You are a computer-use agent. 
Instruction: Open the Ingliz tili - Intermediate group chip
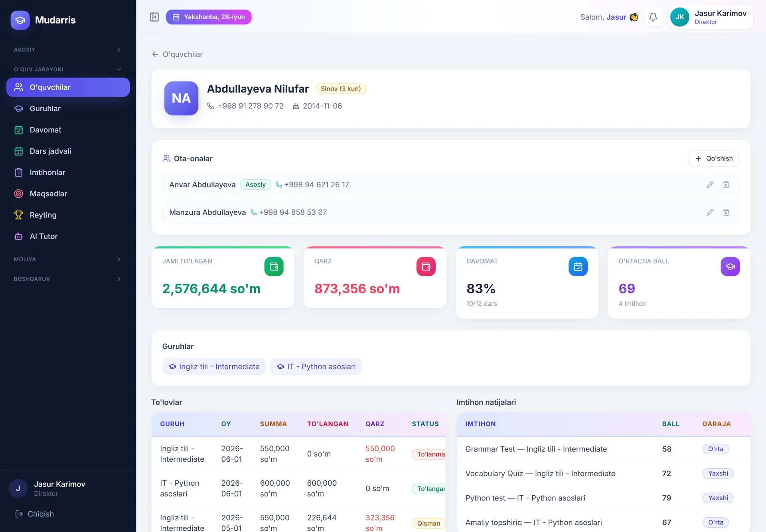pyautogui.click(x=214, y=367)
